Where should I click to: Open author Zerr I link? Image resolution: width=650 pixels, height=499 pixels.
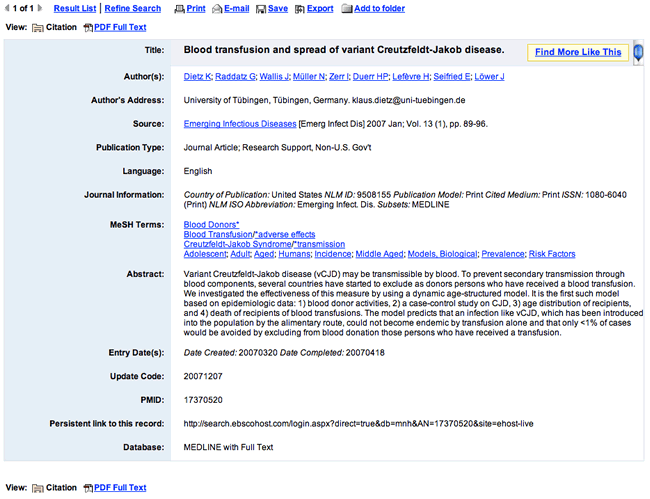tap(339, 77)
